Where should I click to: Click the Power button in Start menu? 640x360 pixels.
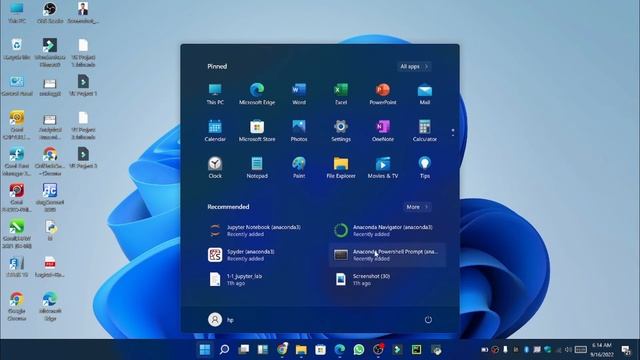tap(428, 320)
